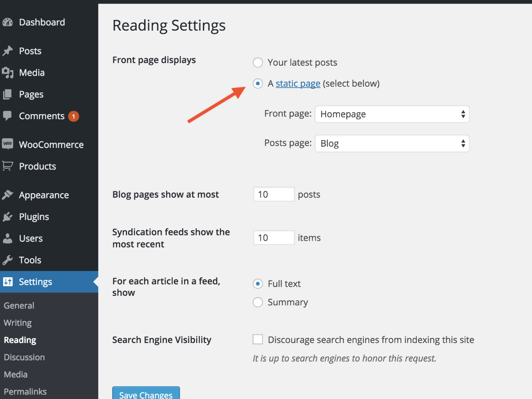Open the Front page dropdown

392,114
